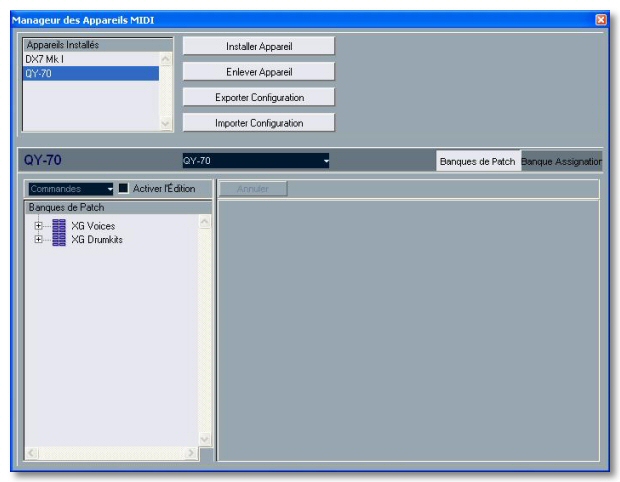Click the Installer Appareil button
This screenshot has width=620, height=482.
point(259,46)
